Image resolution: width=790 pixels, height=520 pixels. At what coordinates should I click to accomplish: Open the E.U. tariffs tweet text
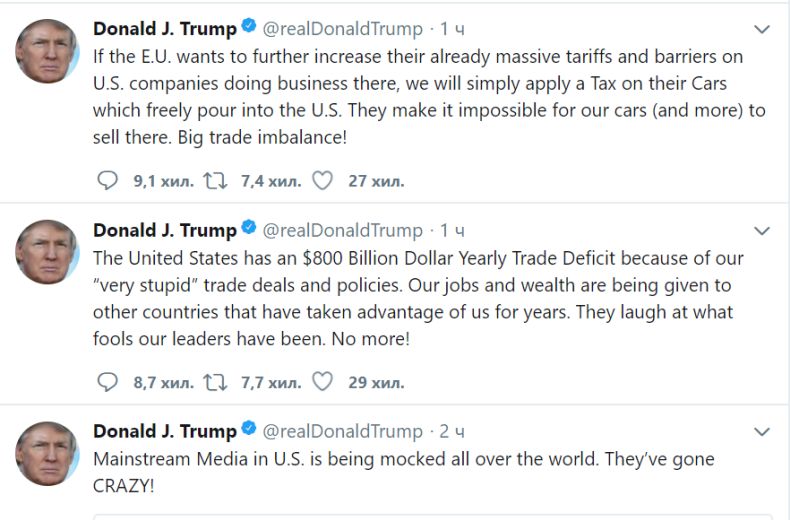click(x=430, y=97)
